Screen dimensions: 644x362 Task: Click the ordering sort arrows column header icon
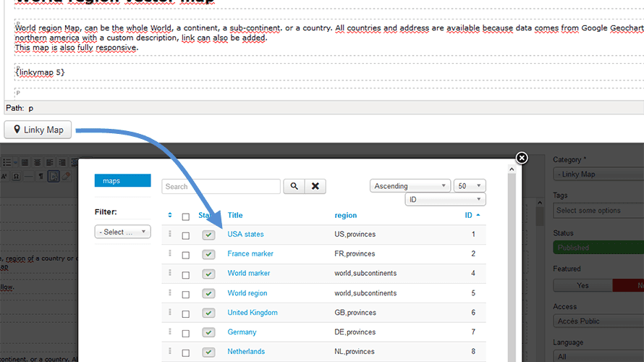pyautogui.click(x=170, y=215)
